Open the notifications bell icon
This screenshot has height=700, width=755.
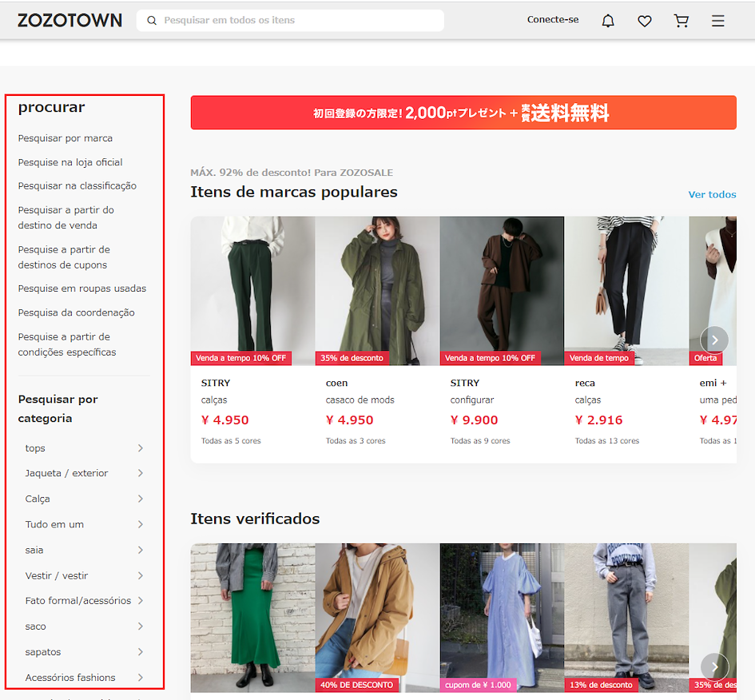coord(608,21)
